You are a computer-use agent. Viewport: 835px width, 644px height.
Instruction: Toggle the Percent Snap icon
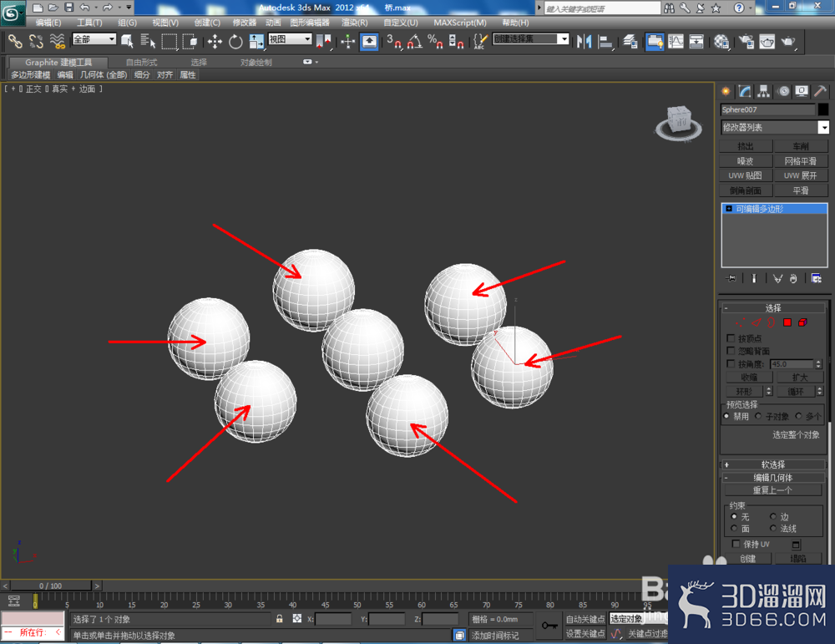pyautogui.click(x=435, y=41)
